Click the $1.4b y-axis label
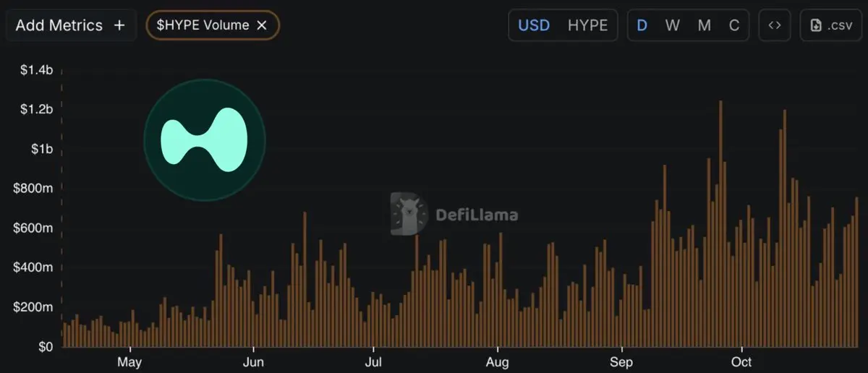The height and width of the screenshot is (373, 868). click(x=35, y=70)
